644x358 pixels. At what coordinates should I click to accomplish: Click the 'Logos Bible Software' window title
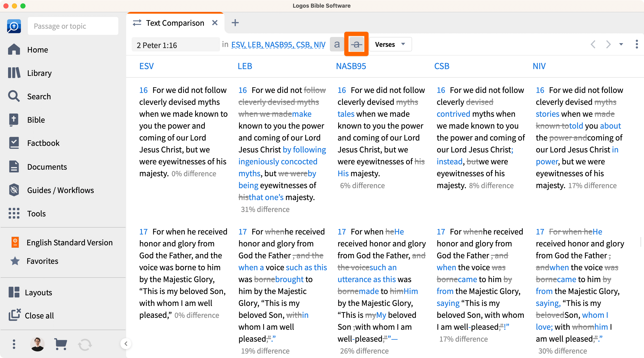pyautogui.click(x=322, y=6)
